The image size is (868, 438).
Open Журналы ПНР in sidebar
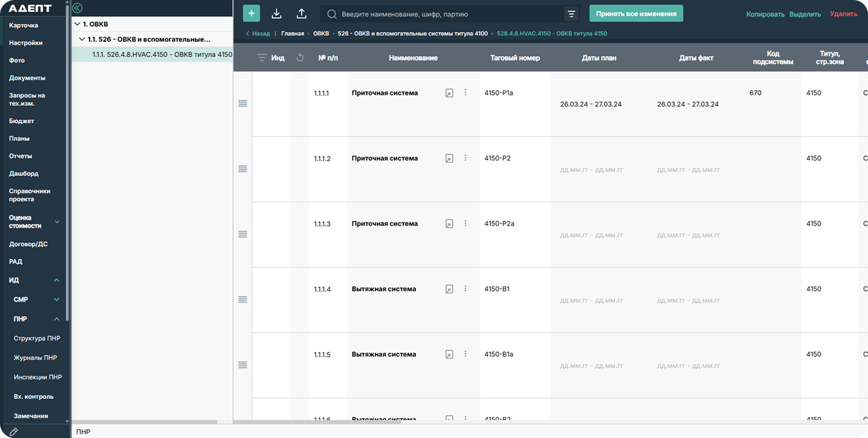click(x=35, y=358)
